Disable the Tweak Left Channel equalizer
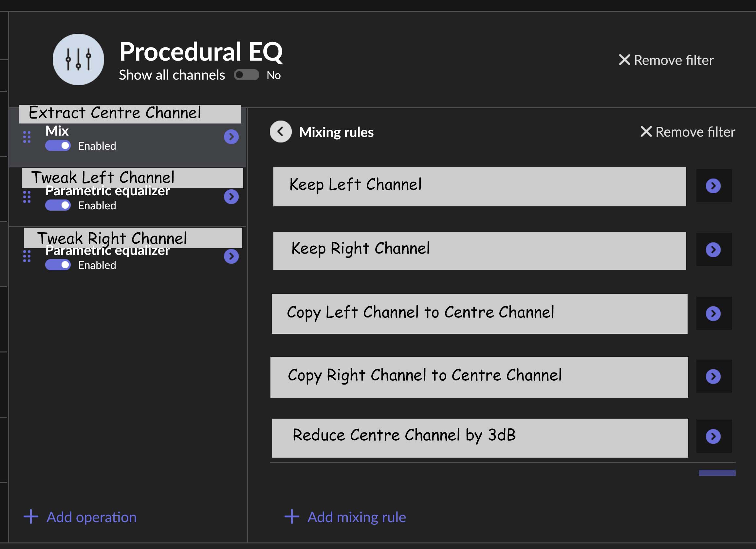756x549 pixels. tap(58, 205)
